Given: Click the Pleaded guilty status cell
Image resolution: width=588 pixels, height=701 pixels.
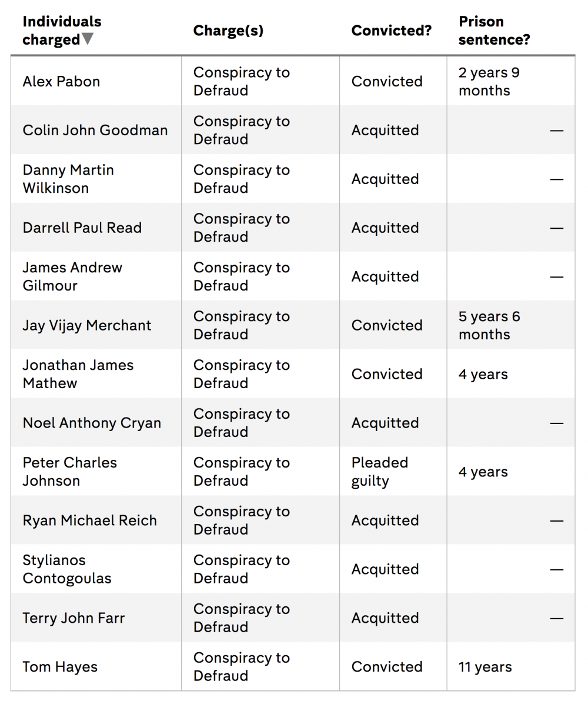Looking at the screenshot, I should 380,472.
